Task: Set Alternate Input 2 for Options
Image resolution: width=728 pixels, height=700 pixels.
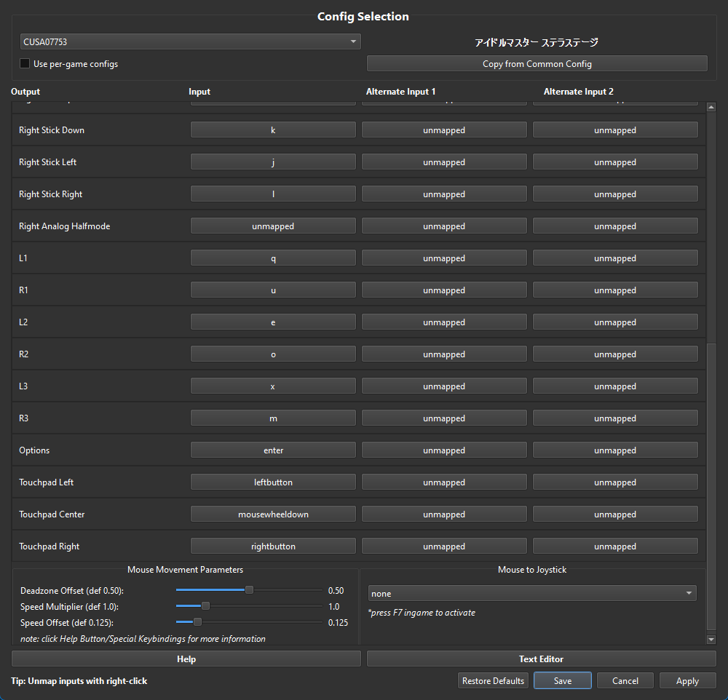Action: pos(615,450)
